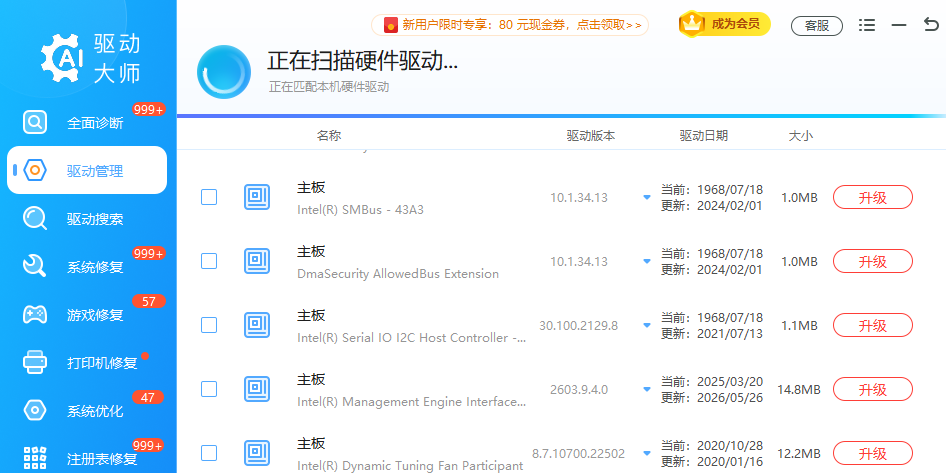Open 系统修复 in the sidebar
Image resolution: width=946 pixels, height=473 pixels.
(87, 266)
